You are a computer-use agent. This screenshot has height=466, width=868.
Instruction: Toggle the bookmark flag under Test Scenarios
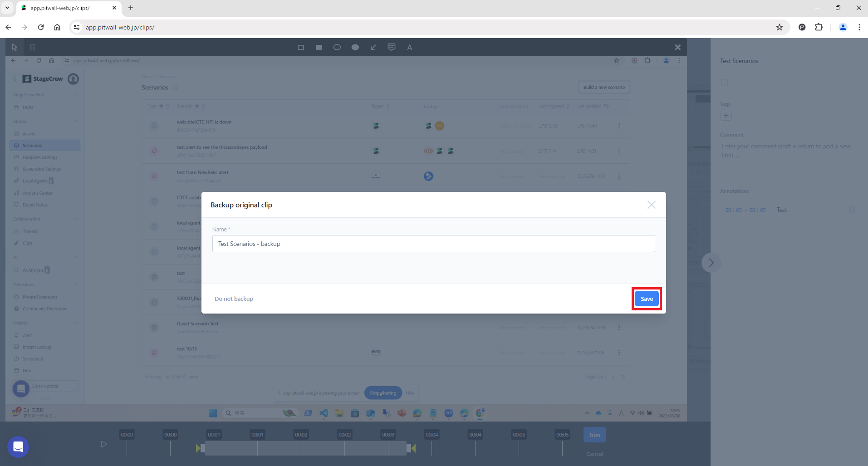[x=725, y=83]
